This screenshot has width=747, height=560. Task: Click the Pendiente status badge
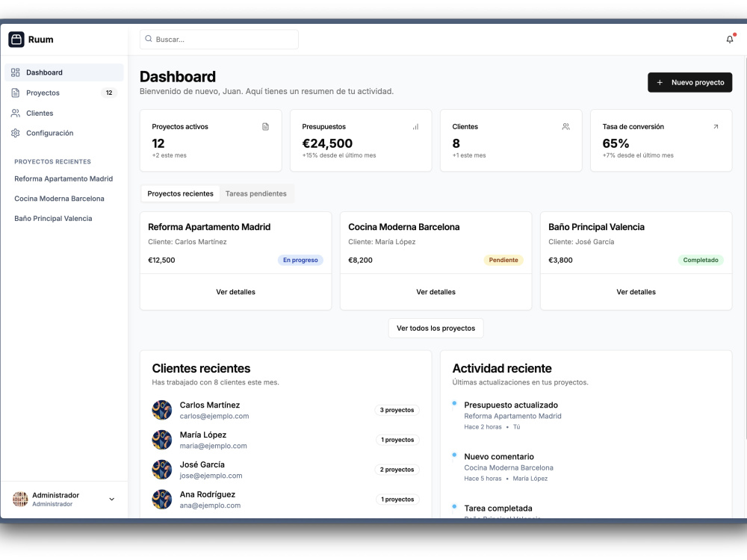(503, 260)
